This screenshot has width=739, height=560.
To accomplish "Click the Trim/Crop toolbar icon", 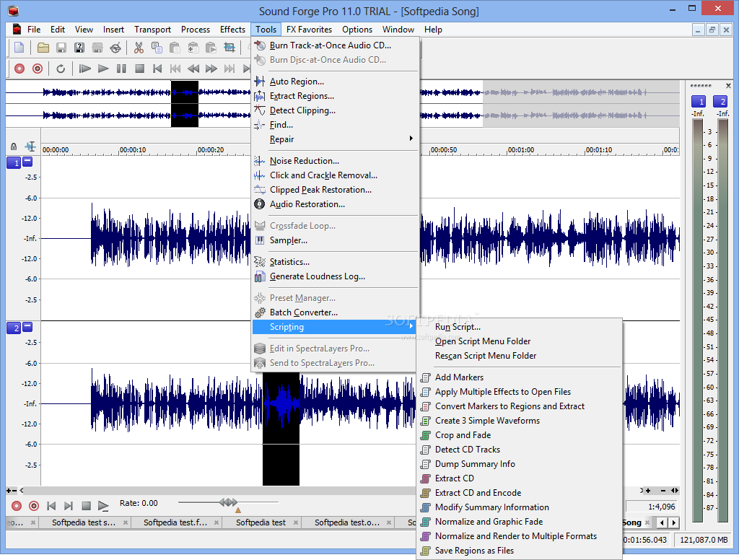I will tap(229, 48).
